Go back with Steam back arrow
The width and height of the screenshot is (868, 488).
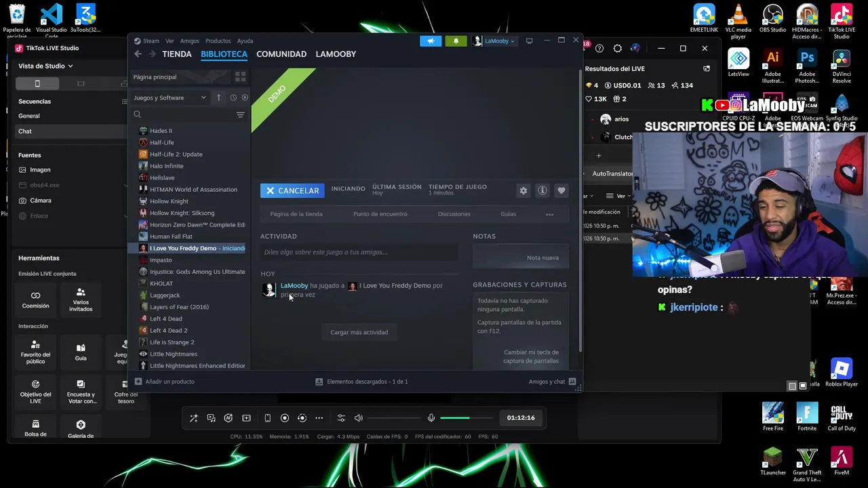tap(138, 54)
